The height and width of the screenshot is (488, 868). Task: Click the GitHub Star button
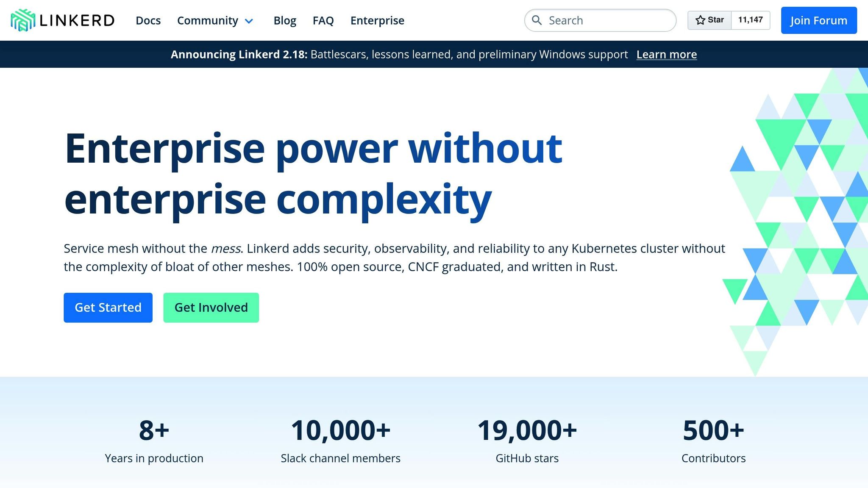click(709, 20)
